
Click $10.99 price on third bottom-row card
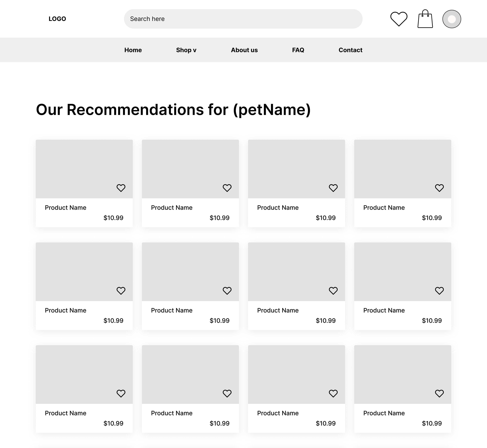(x=326, y=423)
